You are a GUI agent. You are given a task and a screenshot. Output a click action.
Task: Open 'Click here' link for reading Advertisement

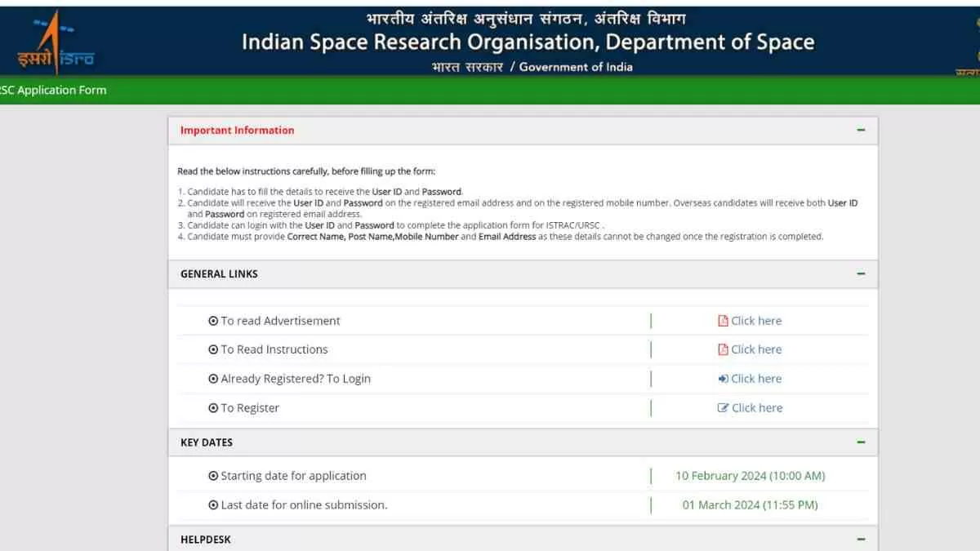coord(756,321)
